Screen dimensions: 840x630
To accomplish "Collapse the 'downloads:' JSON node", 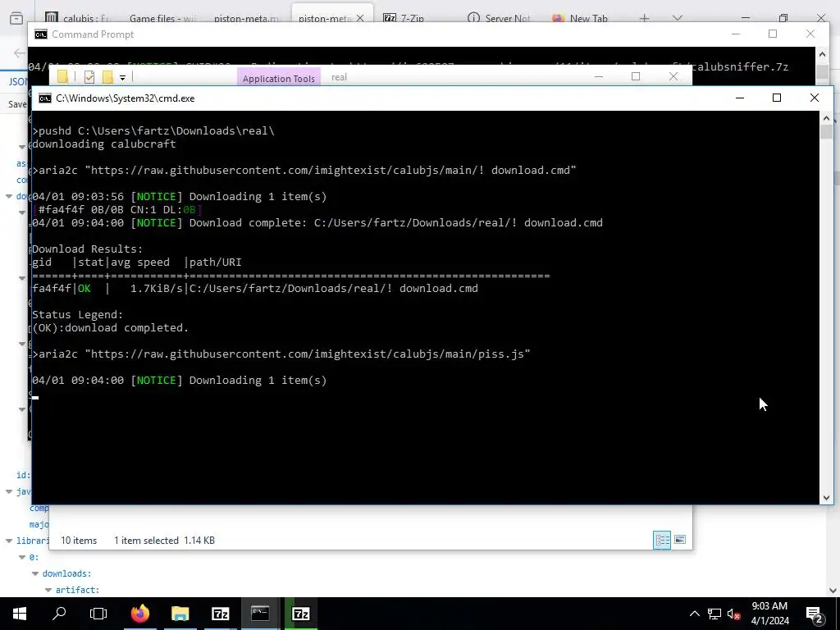I will tap(35, 573).
